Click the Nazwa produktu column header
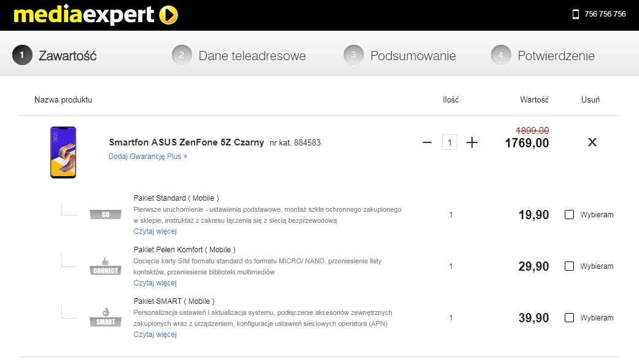The height and width of the screenshot is (364, 639). 63,99
